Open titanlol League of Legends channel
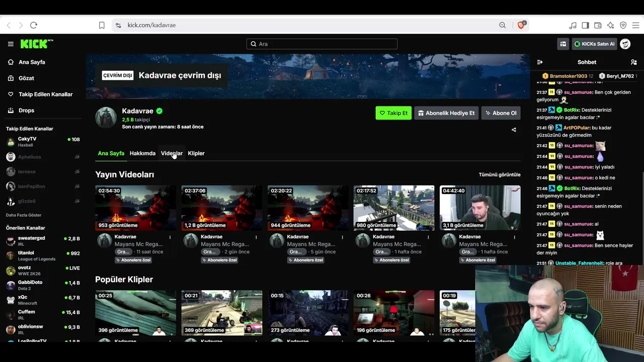The image size is (644, 362). click(x=43, y=255)
